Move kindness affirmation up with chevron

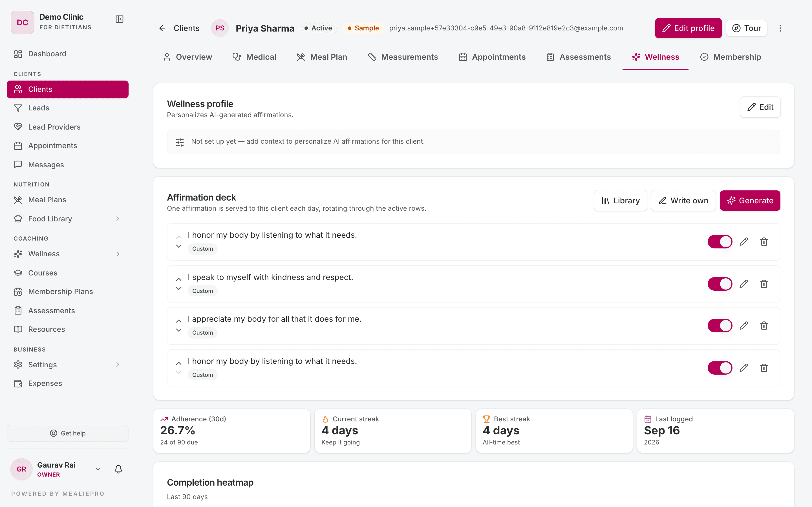coord(179,280)
